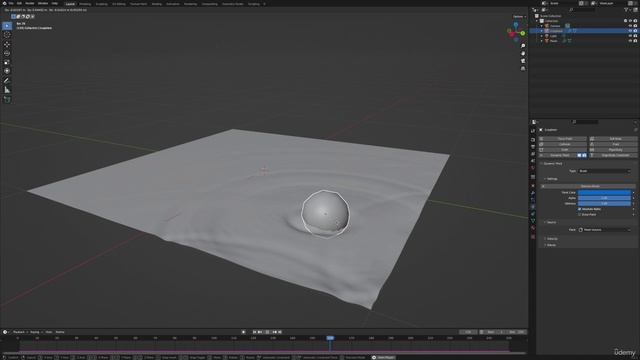Toggle Erase Paint checkbox

coord(580,214)
